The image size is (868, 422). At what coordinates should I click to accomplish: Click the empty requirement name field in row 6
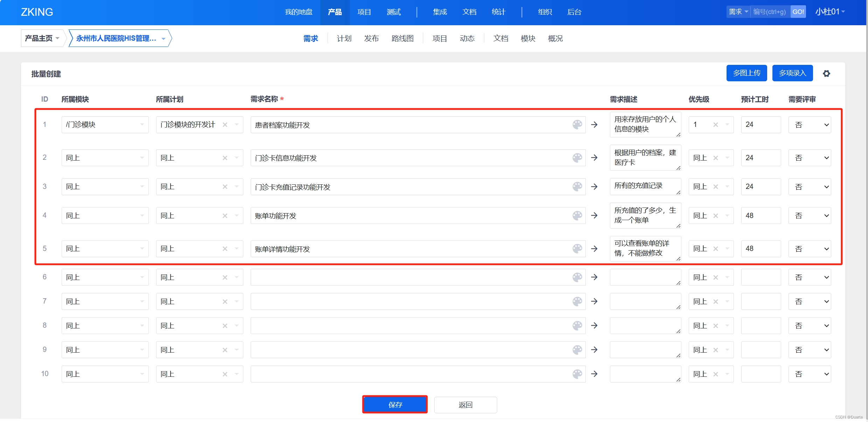(x=410, y=277)
